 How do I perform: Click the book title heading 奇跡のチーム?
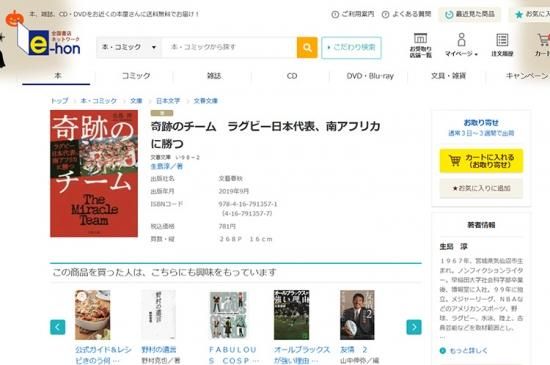pos(266,135)
